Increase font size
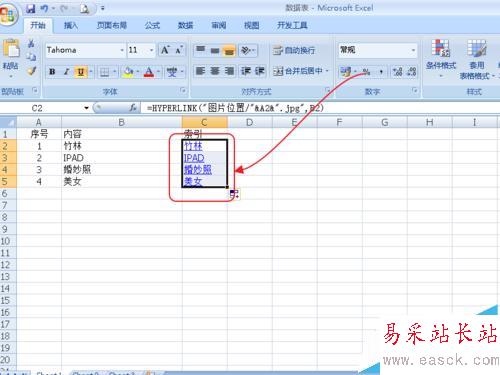The height and width of the screenshot is (375, 500). [165, 50]
